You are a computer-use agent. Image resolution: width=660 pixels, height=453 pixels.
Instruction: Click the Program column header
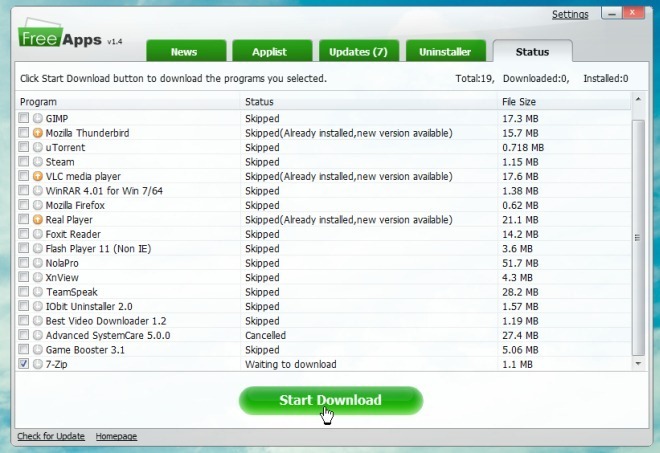pyautogui.click(x=128, y=102)
